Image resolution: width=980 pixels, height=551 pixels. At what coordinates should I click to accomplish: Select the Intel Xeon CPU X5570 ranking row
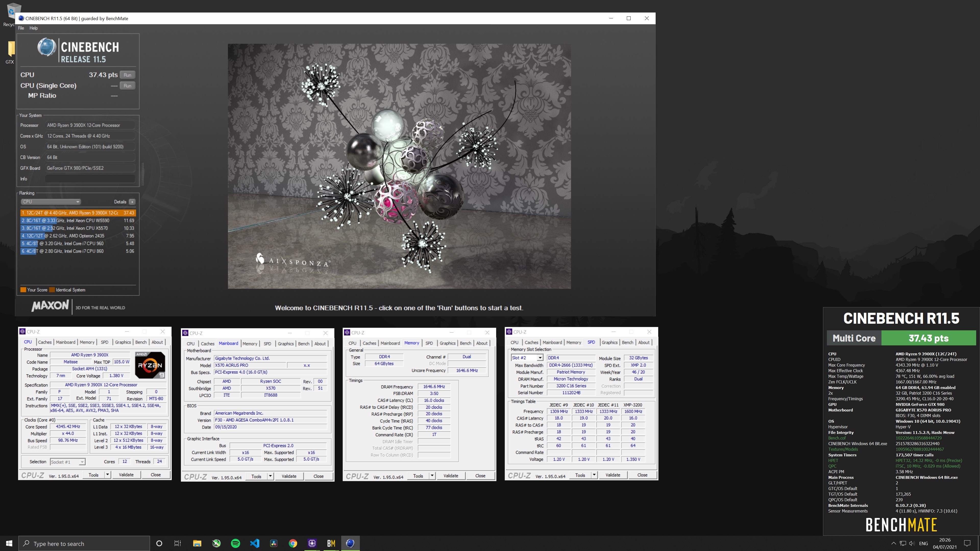78,228
